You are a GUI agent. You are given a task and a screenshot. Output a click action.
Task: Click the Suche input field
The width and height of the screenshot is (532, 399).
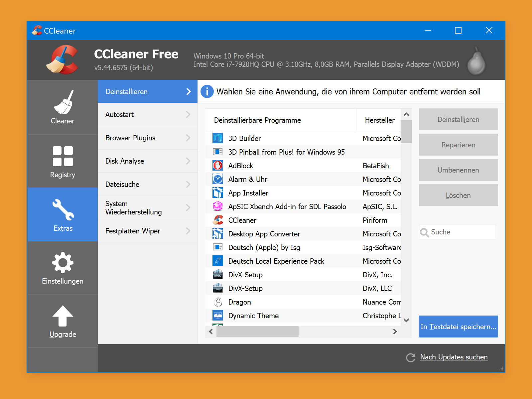coord(458,232)
